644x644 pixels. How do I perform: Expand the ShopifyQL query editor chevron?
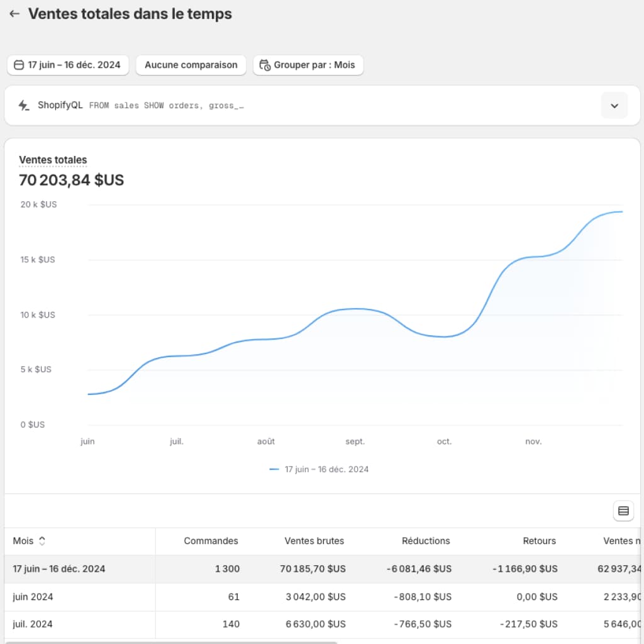(614, 105)
